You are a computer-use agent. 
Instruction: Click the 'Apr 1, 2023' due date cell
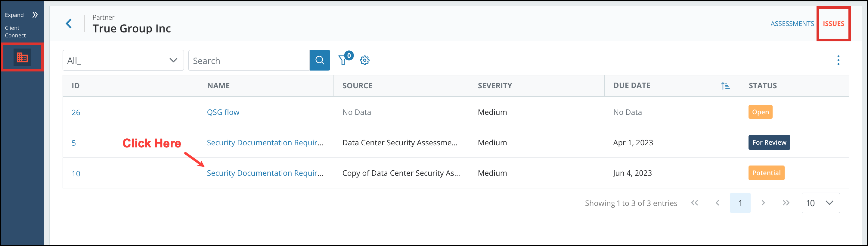633,142
